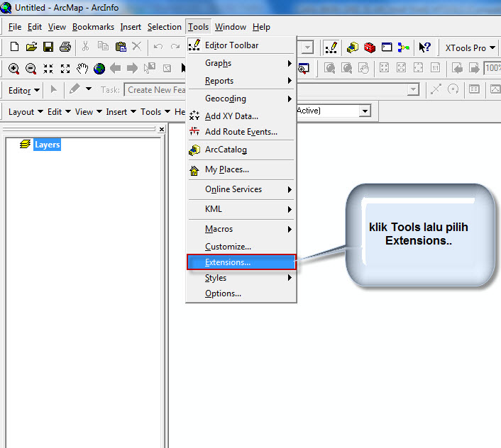Open the Online Services submenu
The height and width of the screenshot is (448, 501).
pos(241,189)
